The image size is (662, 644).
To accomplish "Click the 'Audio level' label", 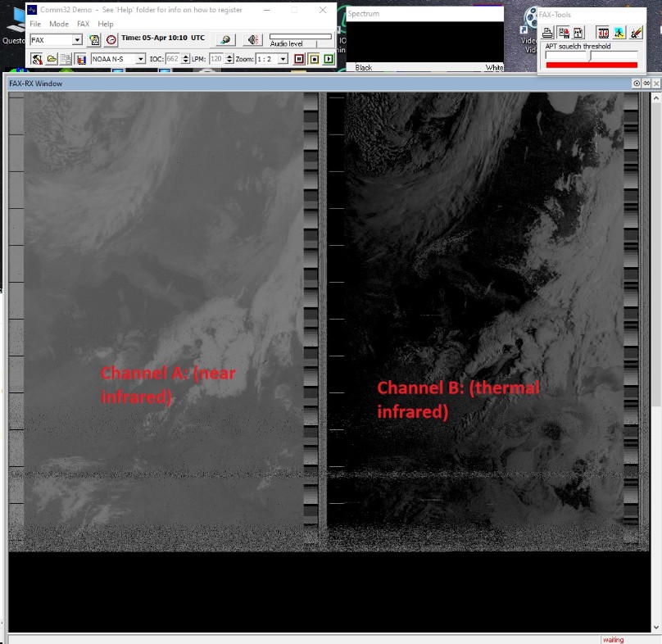I will click(x=286, y=43).
